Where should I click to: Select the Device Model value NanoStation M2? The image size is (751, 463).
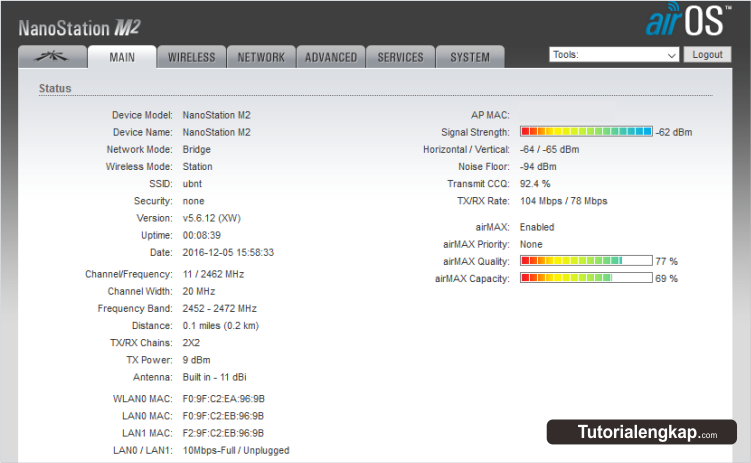tap(216, 115)
